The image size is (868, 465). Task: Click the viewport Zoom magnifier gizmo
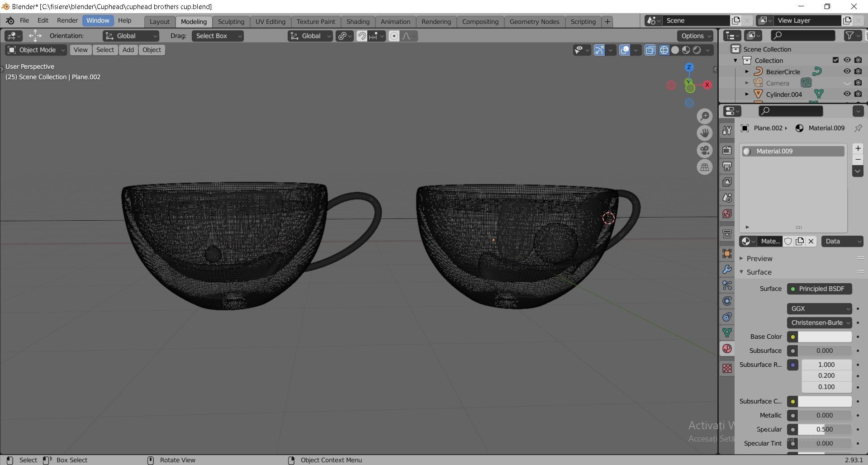click(705, 116)
